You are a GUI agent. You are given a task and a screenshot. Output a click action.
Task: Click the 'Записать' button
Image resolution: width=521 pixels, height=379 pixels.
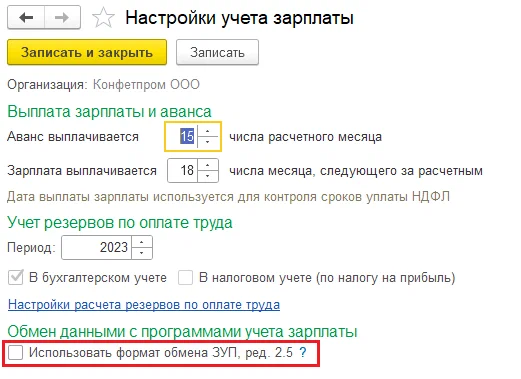(217, 52)
